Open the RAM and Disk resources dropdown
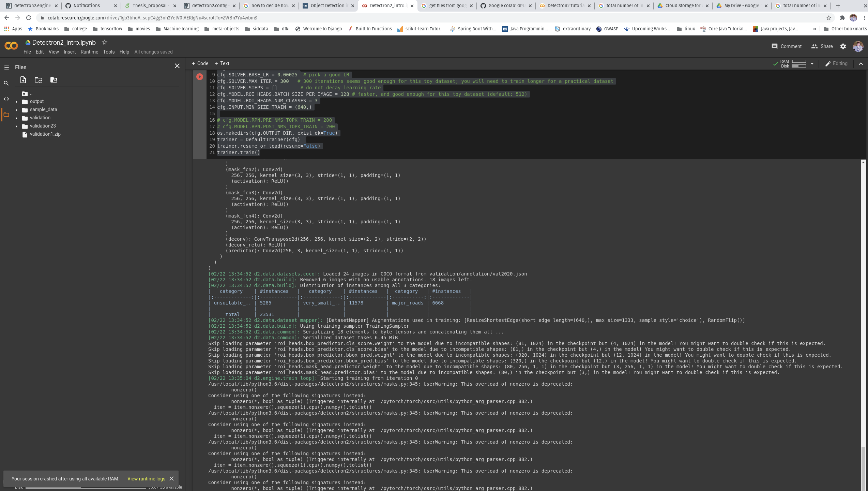Viewport: 868px width, 491px height. point(812,63)
